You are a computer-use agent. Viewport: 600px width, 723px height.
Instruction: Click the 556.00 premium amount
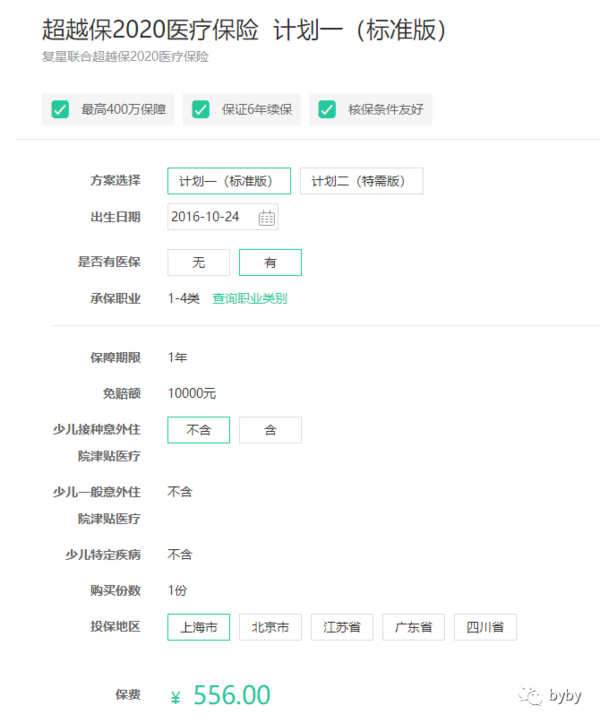232,695
